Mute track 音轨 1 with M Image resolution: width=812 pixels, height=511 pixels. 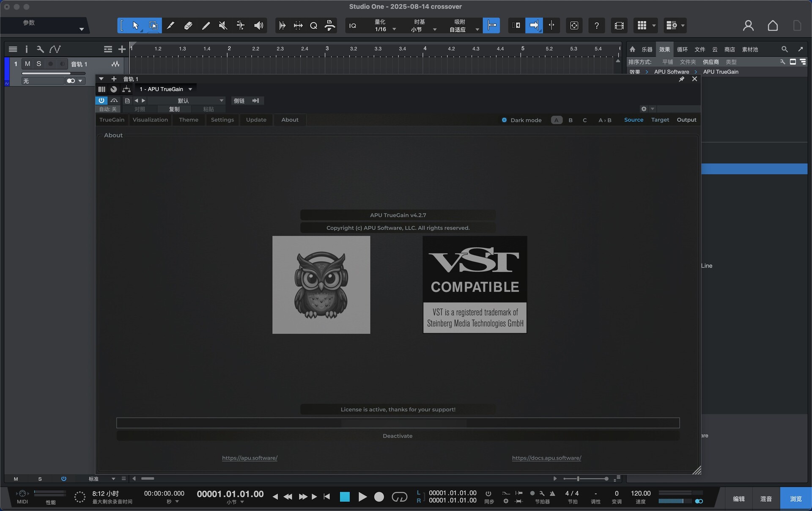(27, 64)
